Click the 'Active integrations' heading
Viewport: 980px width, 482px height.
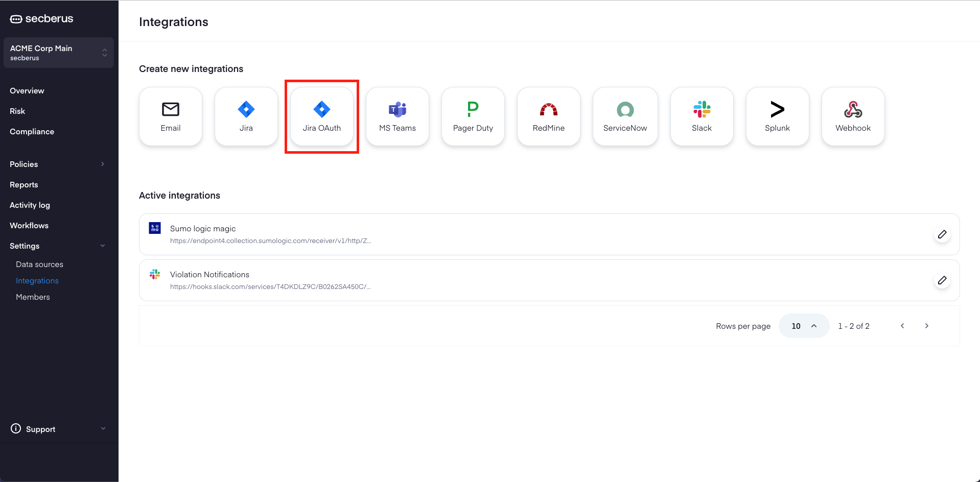179,196
